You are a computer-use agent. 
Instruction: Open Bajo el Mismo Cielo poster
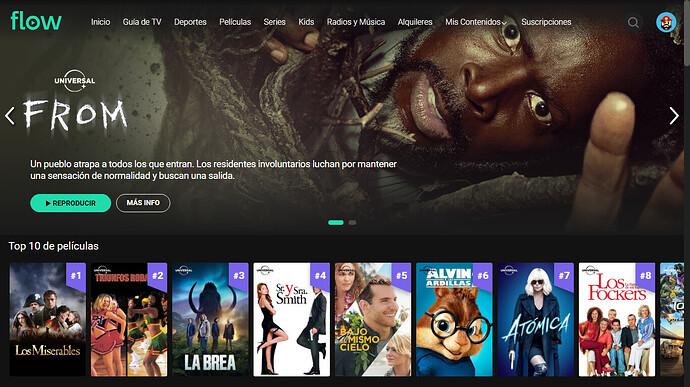373,320
